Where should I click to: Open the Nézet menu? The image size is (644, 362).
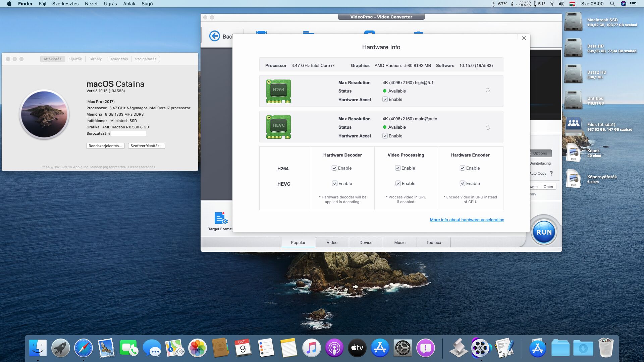(x=91, y=4)
